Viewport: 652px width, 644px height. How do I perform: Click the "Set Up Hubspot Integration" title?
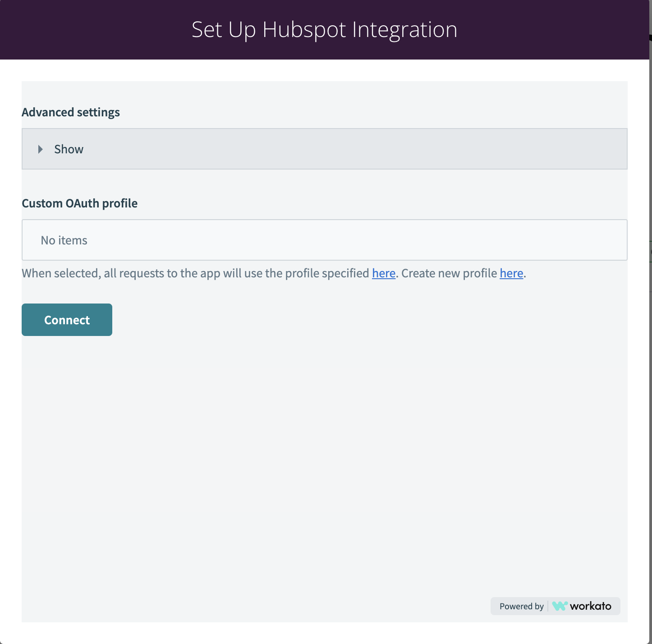click(x=325, y=30)
